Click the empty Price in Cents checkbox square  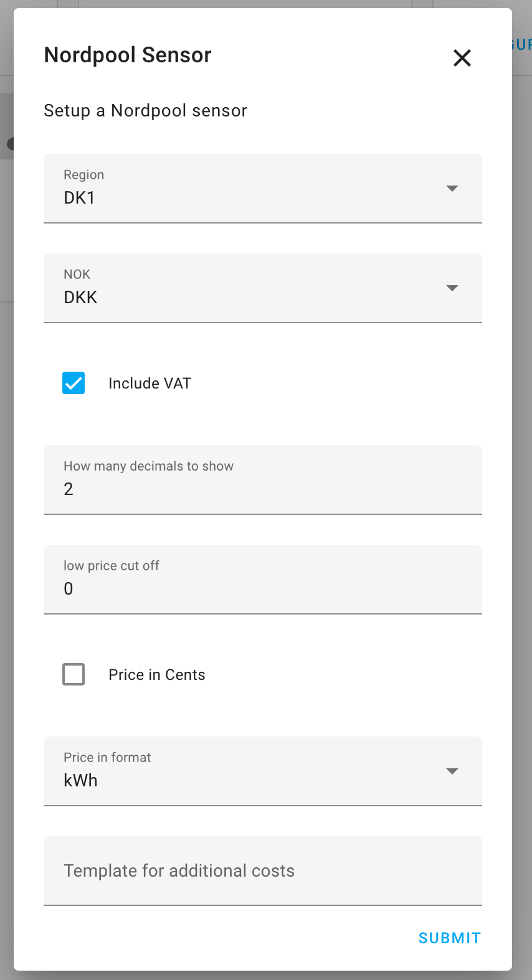click(73, 674)
